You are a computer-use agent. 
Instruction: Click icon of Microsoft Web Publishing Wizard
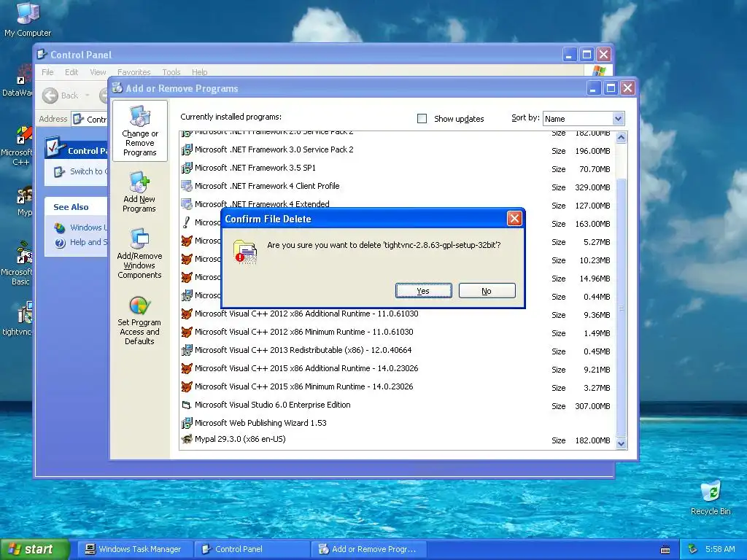coord(187,423)
